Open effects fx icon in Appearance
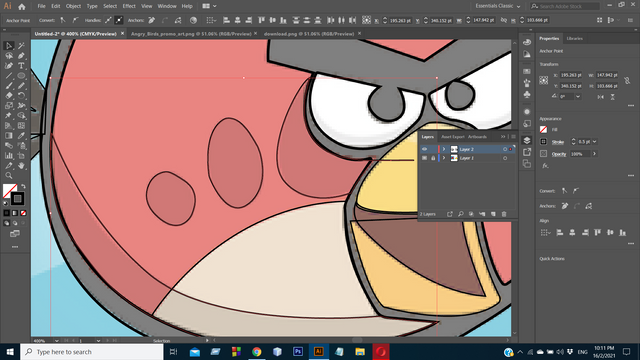The image size is (640, 360). pos(545,166)
